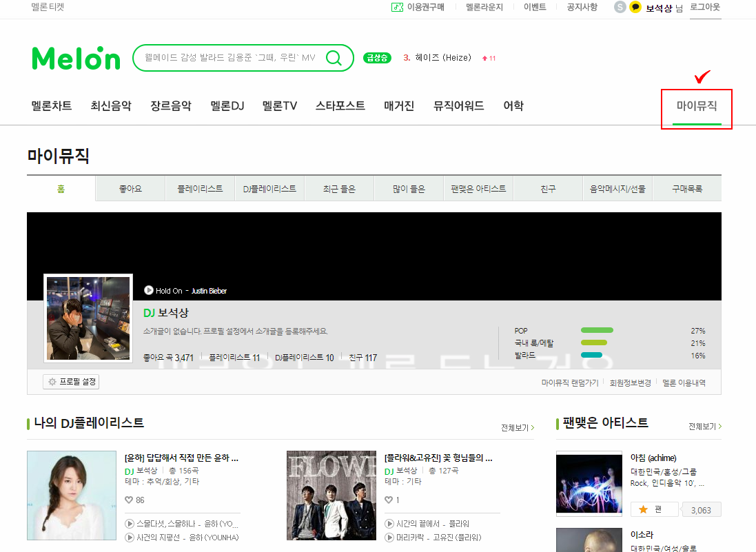
Task: Play 머리카락 by 고유진
Action: 389,537
